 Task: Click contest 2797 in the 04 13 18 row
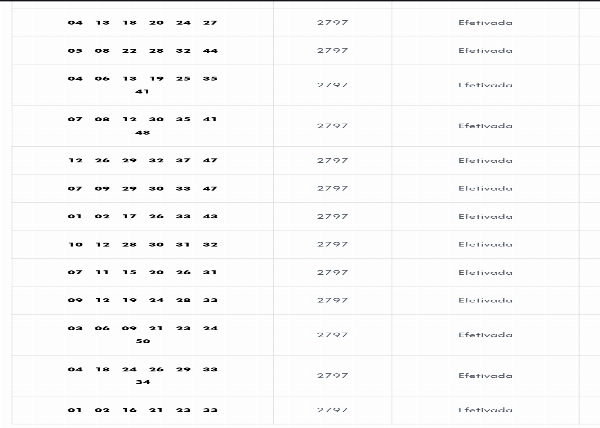(x=332, y=22)
